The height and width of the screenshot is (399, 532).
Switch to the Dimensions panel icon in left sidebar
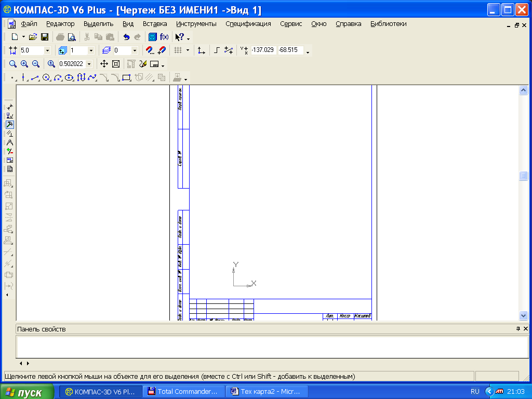[10, 107]
